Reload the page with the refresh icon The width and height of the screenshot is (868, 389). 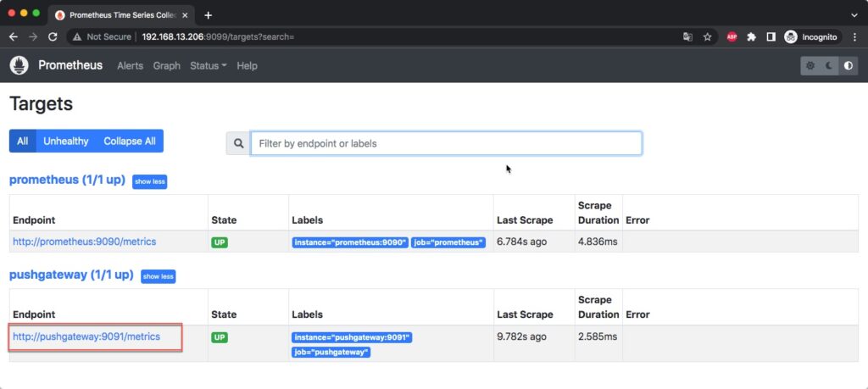(53, 37)
